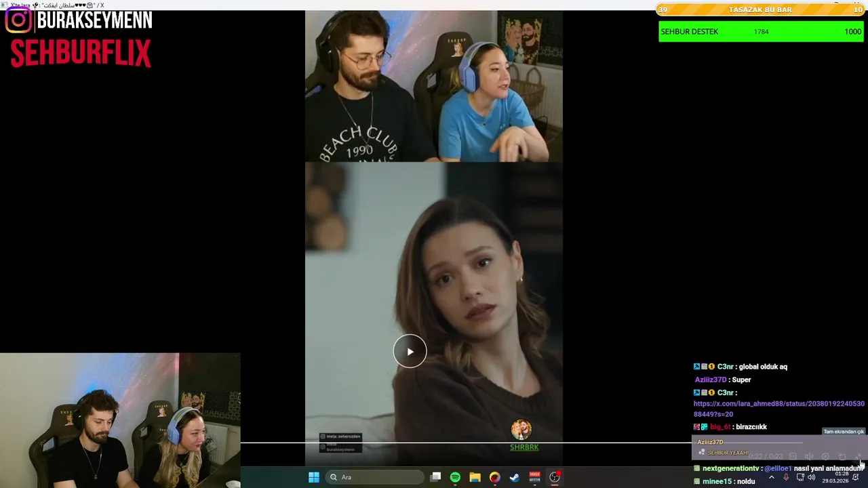Click big_6t chat message birazcııkk
The image size is (868, 488).
751,427
